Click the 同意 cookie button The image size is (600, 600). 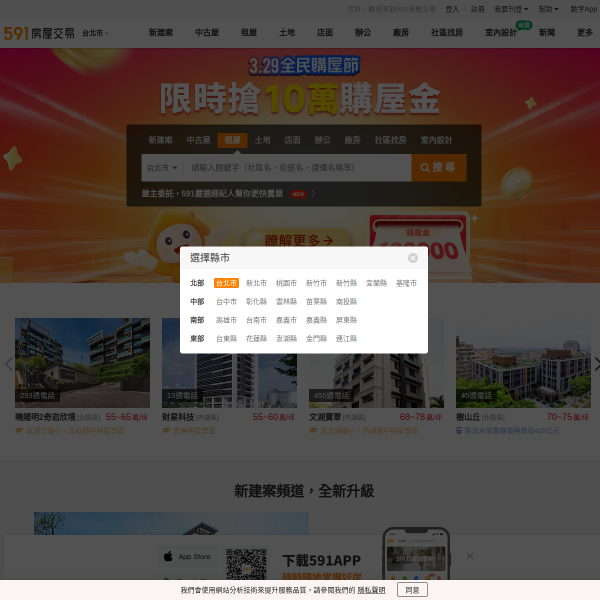point(412,590)
